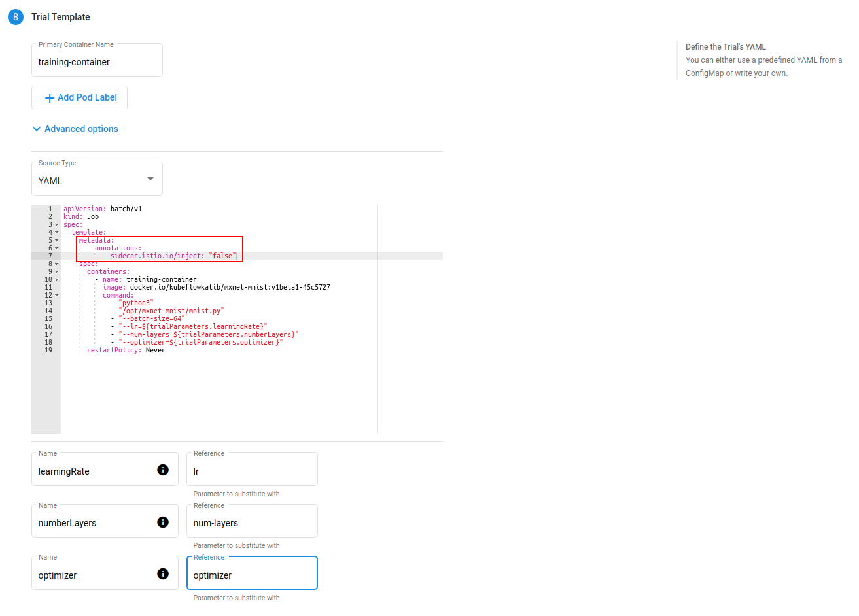Click the "--batch-size=64" line
859x616 pixels.
click(148, 319)
